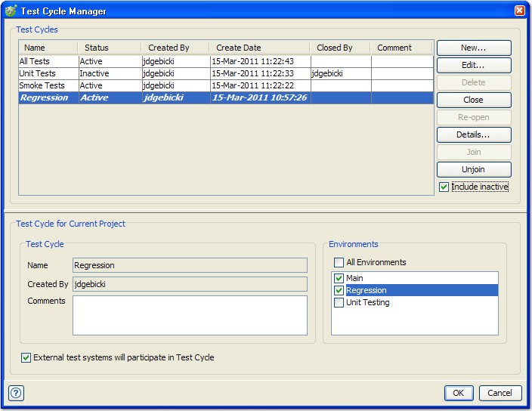Enable the All Environments checkbox
The height and width of the screenshot is (411, 532).
click(x=339, y=262)
